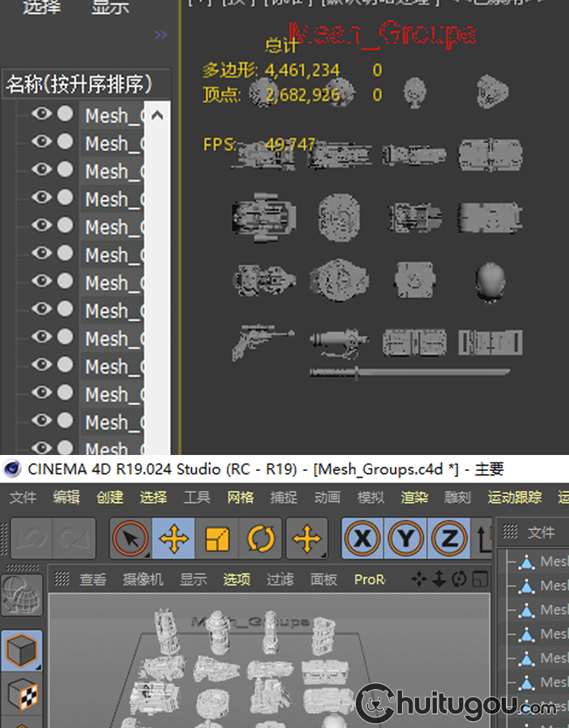Open the 创建 menu
The width and height of the screenshot is (569, 728).
[x=109, y=497]
